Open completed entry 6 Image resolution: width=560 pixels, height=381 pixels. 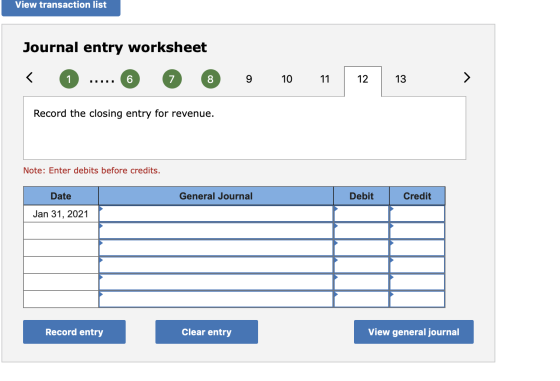pyautogui.click(x=130, y=79)
